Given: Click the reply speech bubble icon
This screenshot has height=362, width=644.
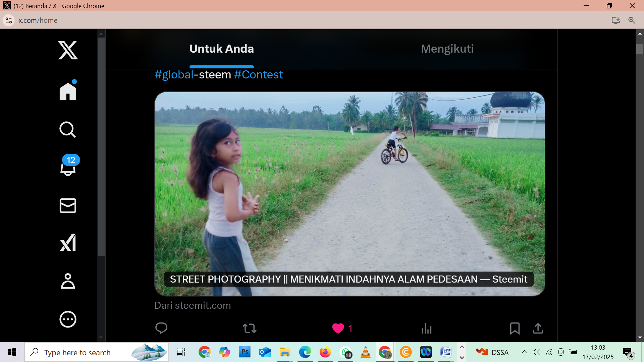Looking at the screenshot, I should pos(161,328).
